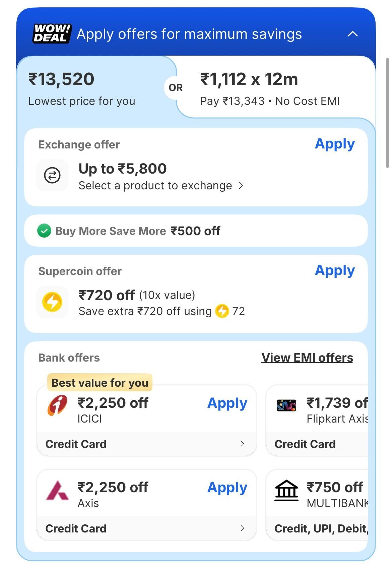The width and height of the screenshot is (392, 570).
Task: Apply the ICICI ₹2,250 off offer
Action: tap(227, 403)
